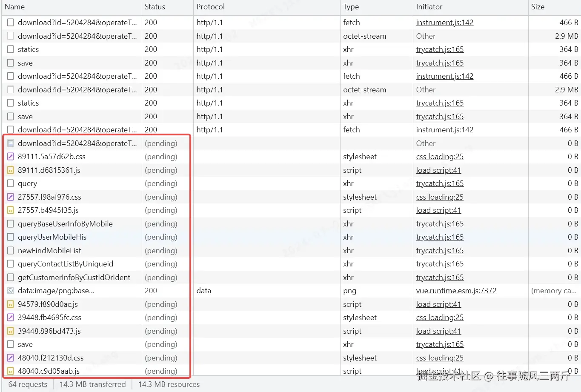Open trycatch.js:165 link in the queryUserMobileHis row
This screenshot has width=581, height=392.
point(440,237)
